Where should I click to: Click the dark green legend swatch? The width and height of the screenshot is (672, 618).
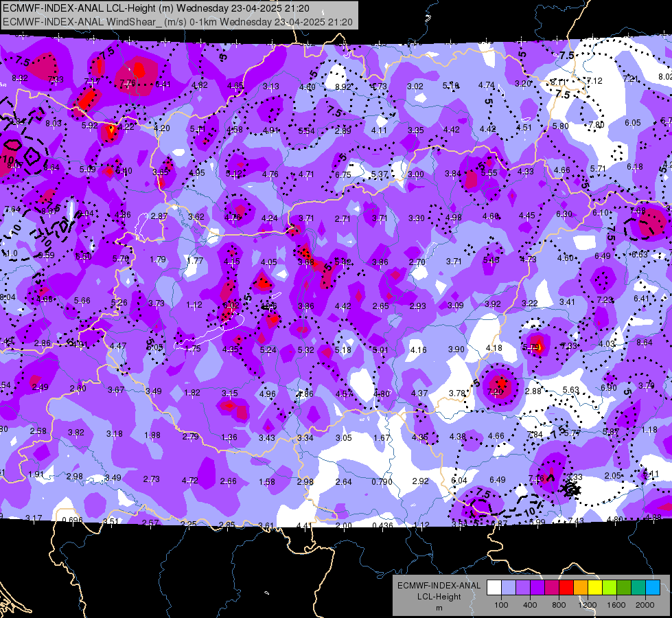(624, 588)
